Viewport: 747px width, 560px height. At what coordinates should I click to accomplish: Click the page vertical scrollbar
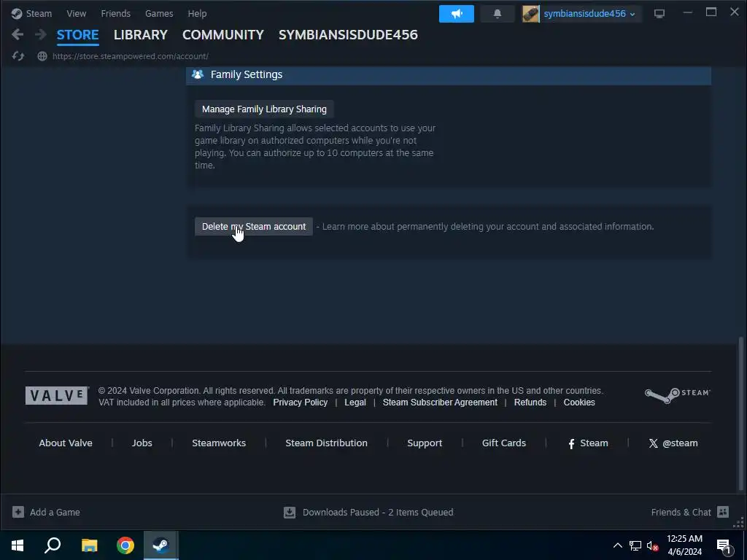(x=741, y=414)
